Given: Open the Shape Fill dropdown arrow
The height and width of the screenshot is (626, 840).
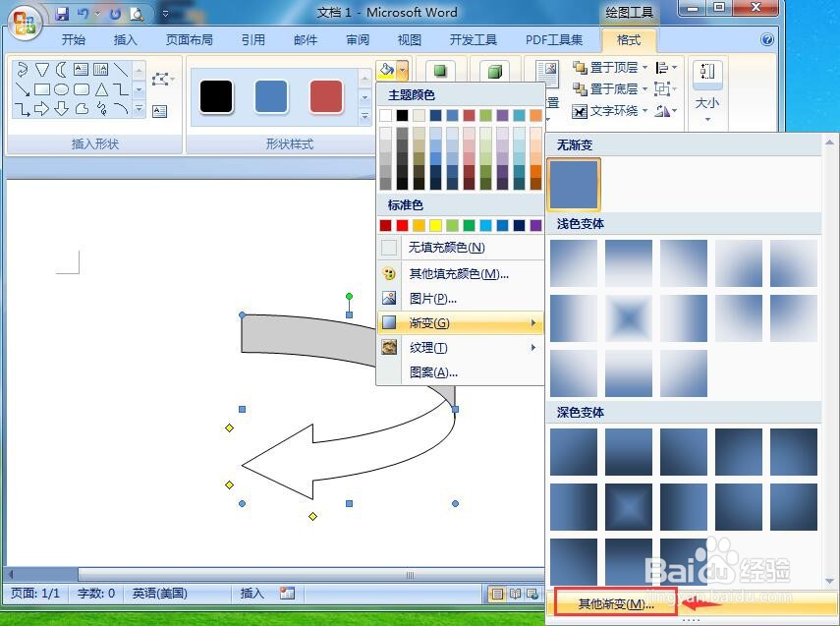Looking at the screenshot, I should tap(403, 70).
